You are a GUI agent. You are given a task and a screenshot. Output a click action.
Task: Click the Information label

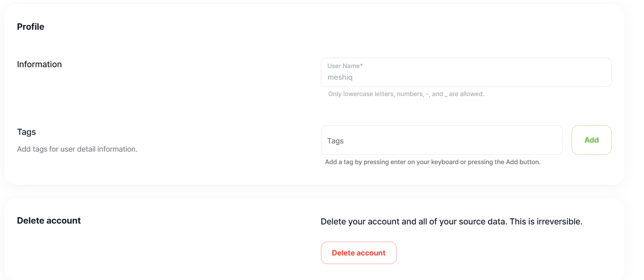[x=39, y=64]
